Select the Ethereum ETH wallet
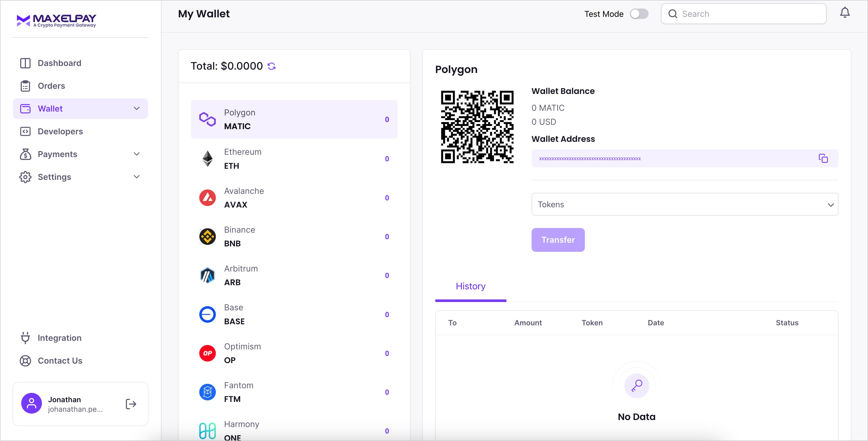The width and height of the screenshot is (868, 441). pyautogui.click(x=294, y=159)
